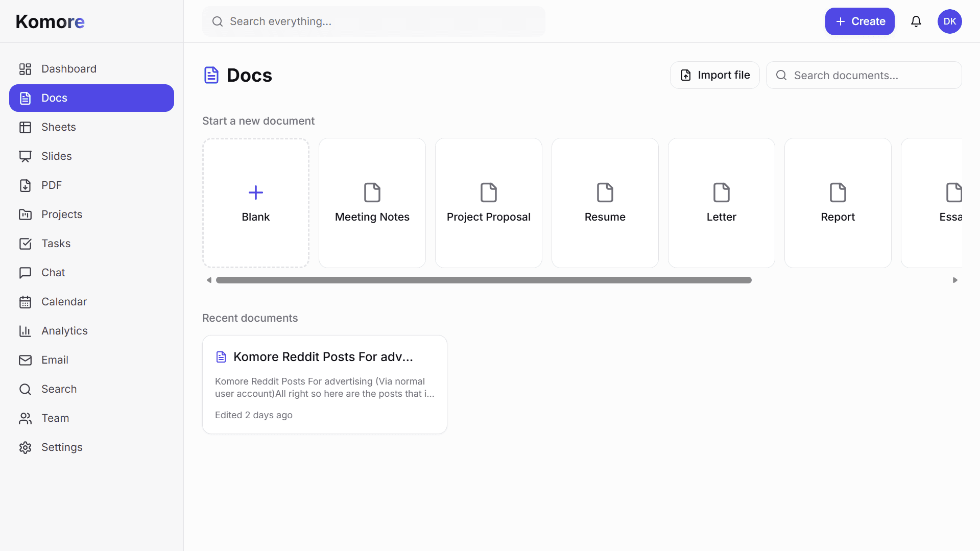Open Tasks from the sidebar
Image resolution: width=980 pixels, height=551 pixels.
(56, 243)
